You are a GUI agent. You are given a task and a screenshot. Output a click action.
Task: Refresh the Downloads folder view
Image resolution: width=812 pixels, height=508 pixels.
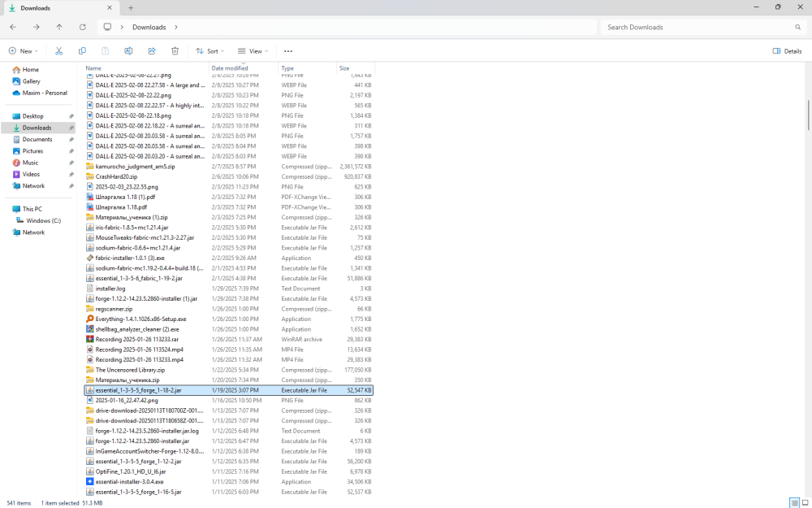[x=82, y=27]
